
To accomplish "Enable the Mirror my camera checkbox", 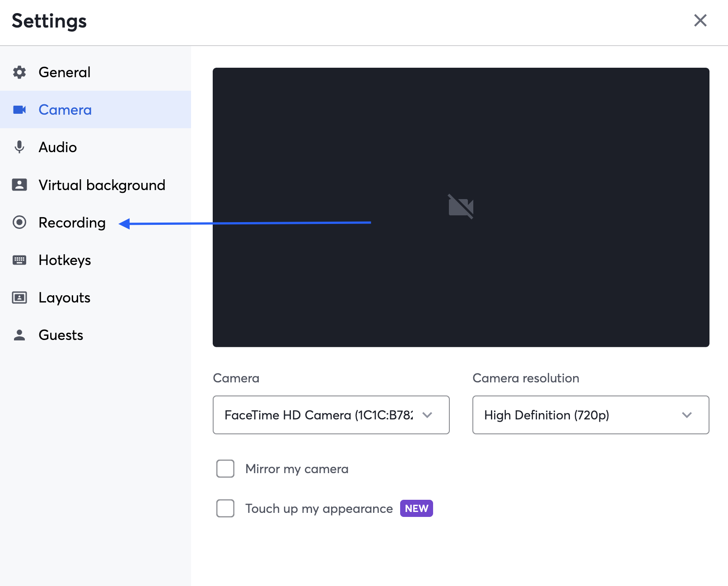I will click(225, 469).
